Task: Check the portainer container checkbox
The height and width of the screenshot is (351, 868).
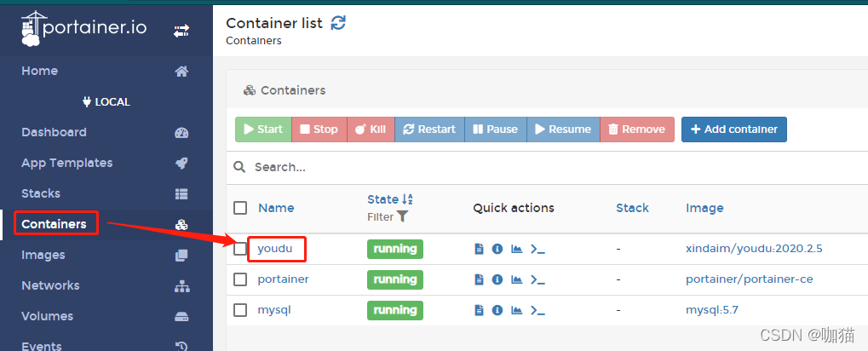Action: pos(240,279)
